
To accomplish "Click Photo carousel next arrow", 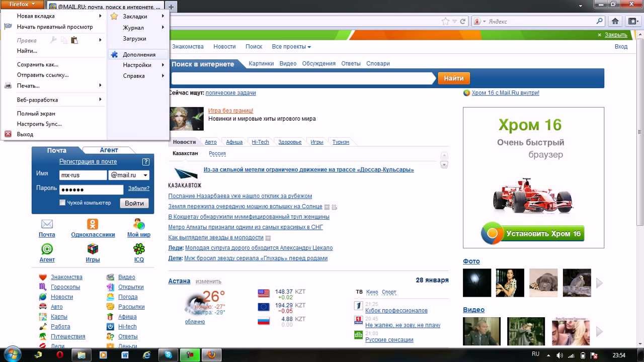I will pyautogui.click(x=599, y=283).
